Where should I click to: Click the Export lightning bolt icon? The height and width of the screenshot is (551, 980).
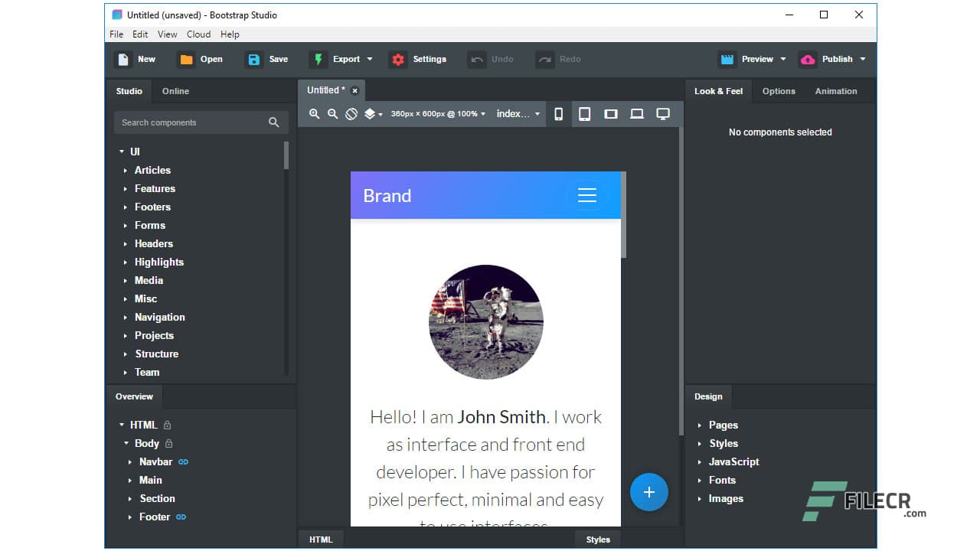pyautogui.click(x=317, y=59)
